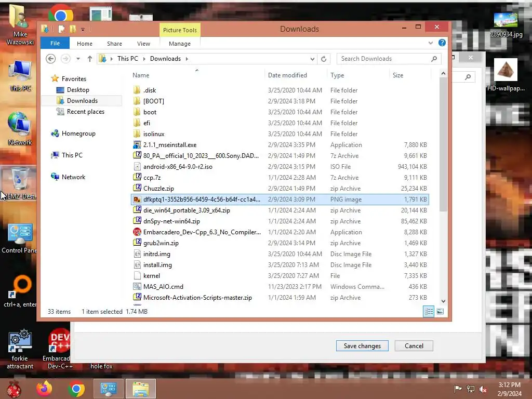Open the View ribbon tab
Viewport: 532px width, 399px height.
click(143, 44)
